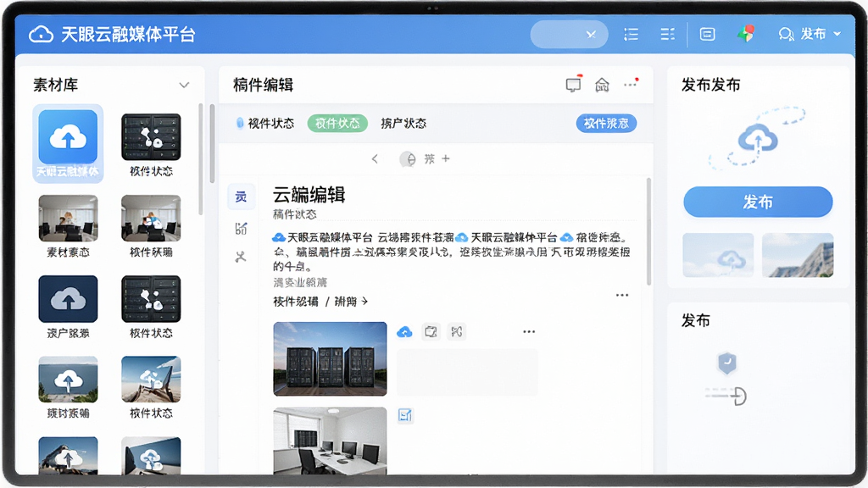Switch to the 客户状态 tab
The height and width of the screenshot is (488, 868).
[403, 124]
